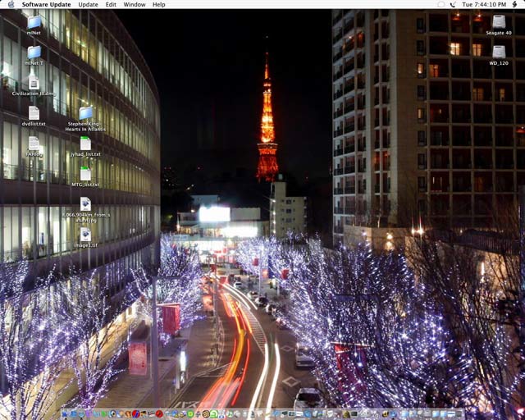Click the brown spiral Dock icon

click(x=206, y=414)
